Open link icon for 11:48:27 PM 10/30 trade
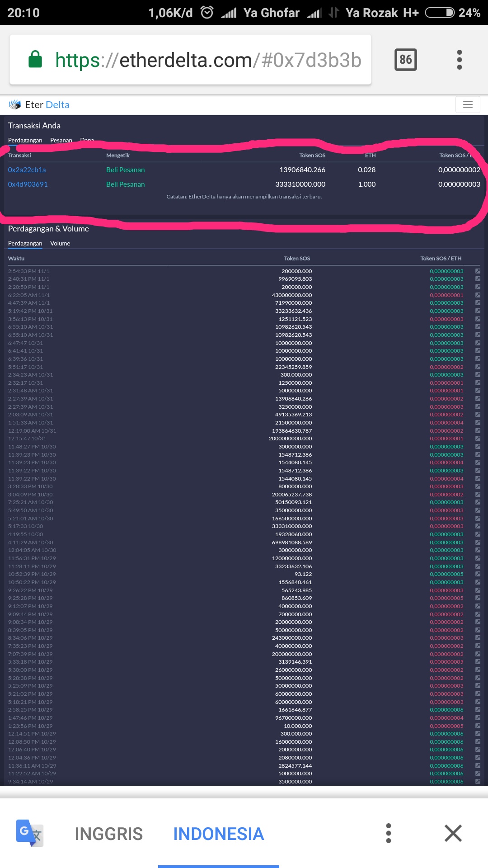This screenshot has height=868, width=488. (478, 447)
